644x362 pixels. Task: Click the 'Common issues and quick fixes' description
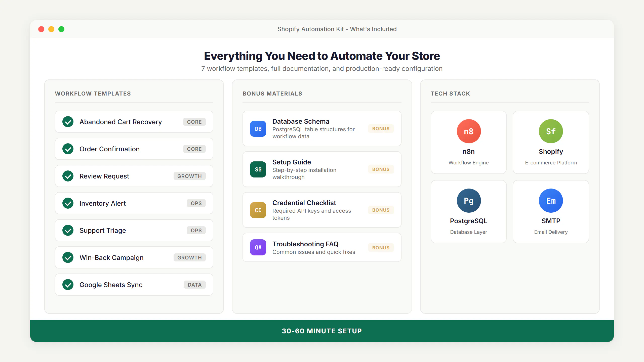(x=314, y=252)
